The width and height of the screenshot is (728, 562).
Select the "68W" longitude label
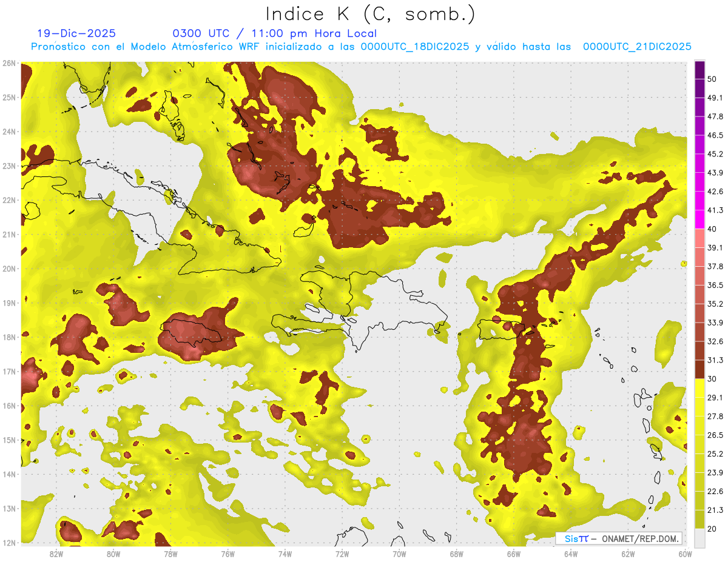(x=456, y=554)
